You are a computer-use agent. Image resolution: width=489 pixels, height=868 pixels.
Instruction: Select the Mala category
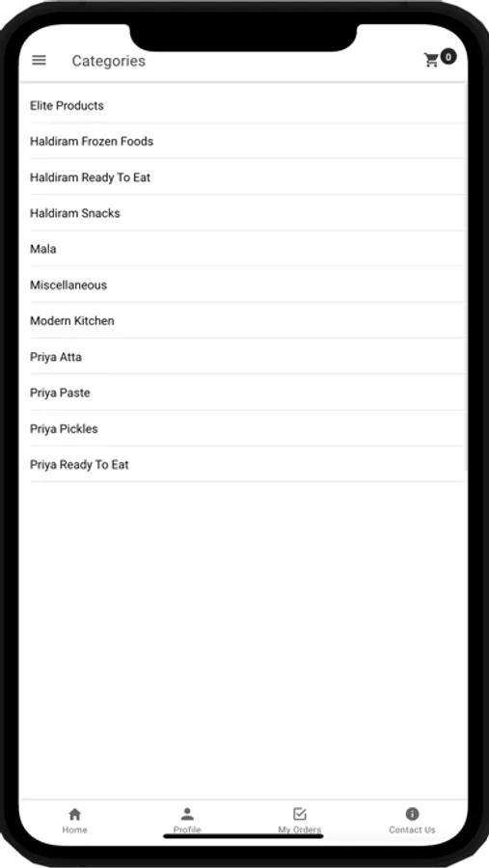tap(247, 249)
